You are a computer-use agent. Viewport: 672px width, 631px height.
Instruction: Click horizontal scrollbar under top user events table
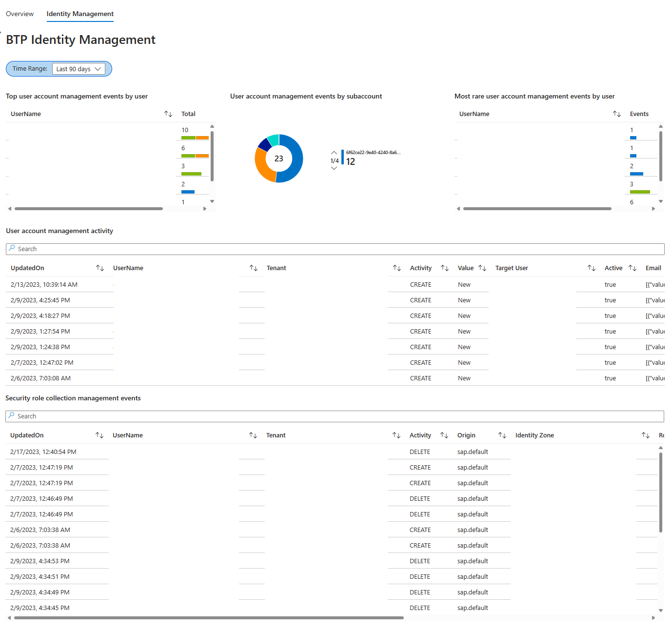89,209
